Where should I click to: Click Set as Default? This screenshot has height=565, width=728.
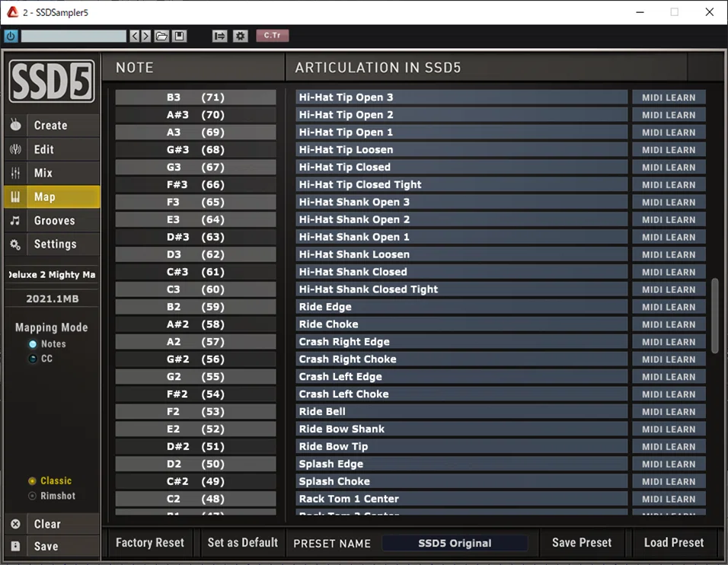coord(243,542)
